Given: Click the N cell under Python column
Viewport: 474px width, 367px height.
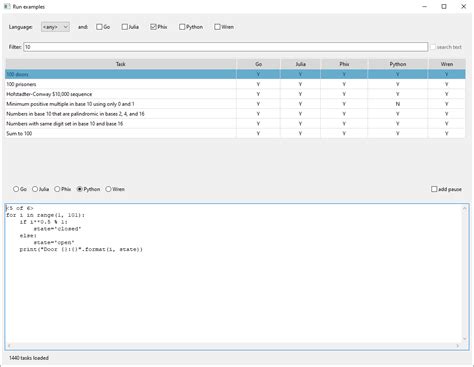Looking at the screenshot, I should tap(398, 104).
